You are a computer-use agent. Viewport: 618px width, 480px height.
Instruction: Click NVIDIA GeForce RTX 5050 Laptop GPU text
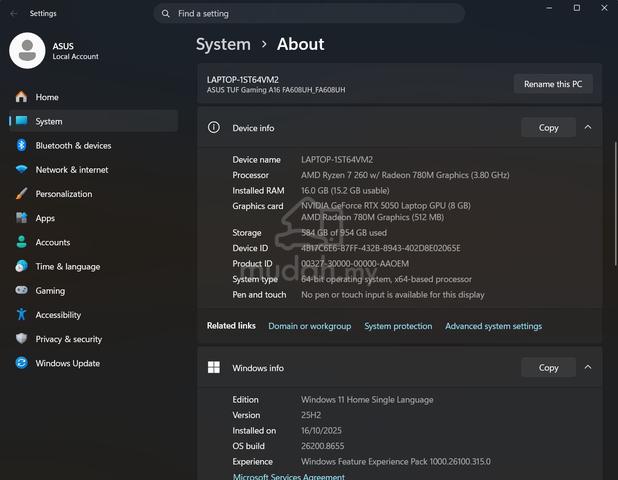pos(386,206)
